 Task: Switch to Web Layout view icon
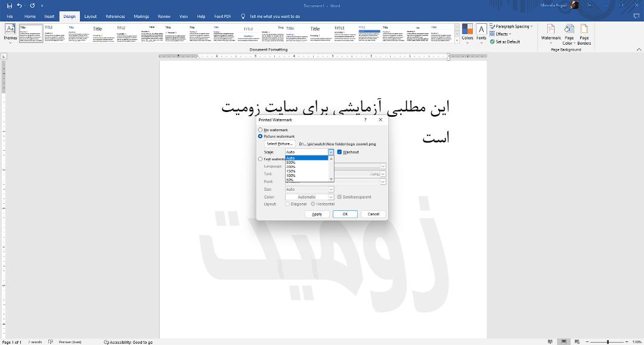point(577,341)
